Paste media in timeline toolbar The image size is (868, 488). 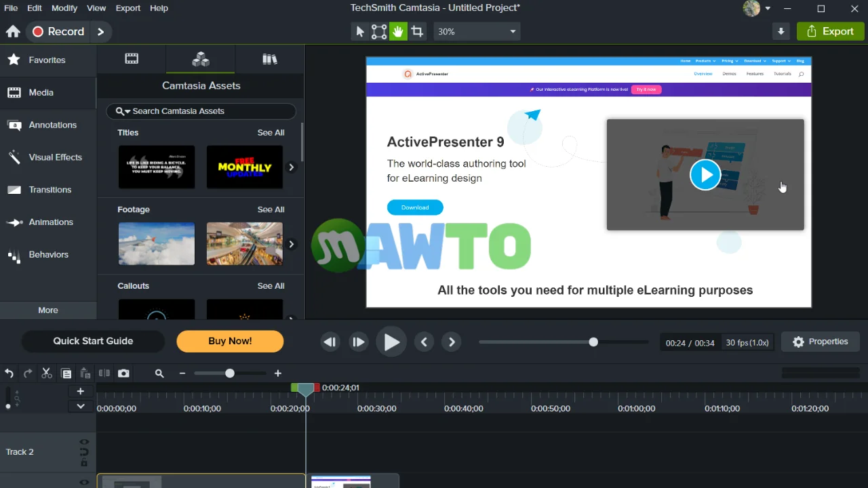[85, 373]
